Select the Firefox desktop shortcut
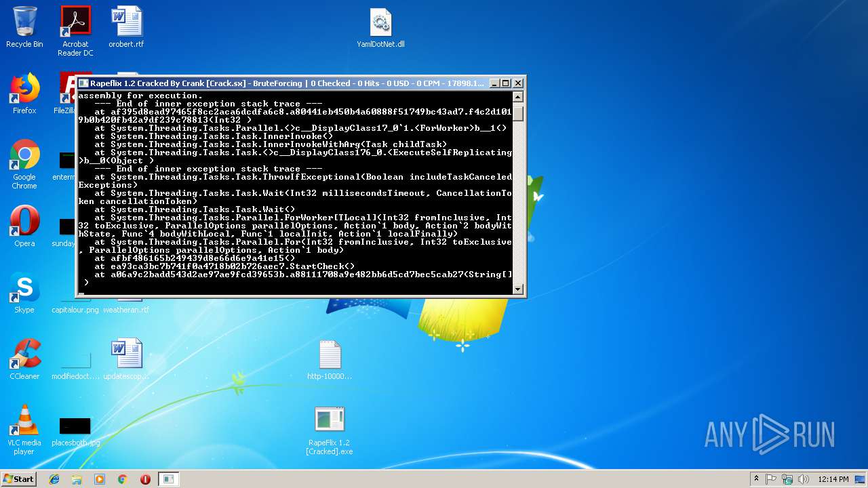The height and width of the screenshot is (488, 868). [x=24, y=94]
